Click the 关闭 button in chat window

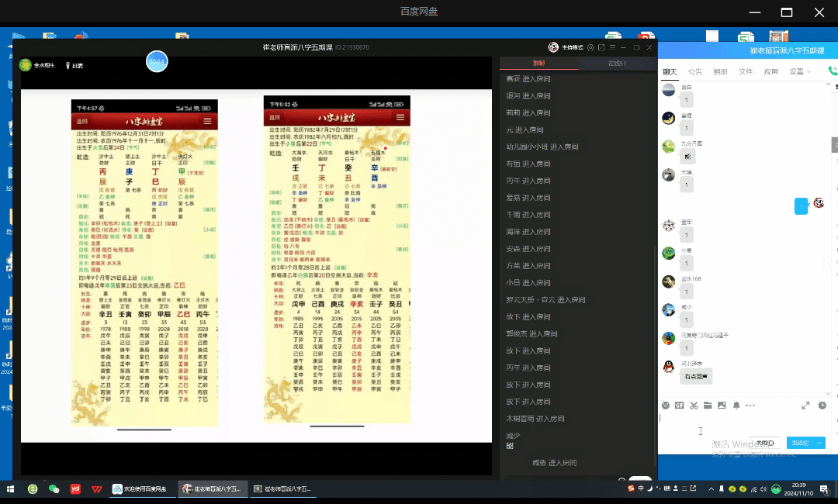764,443
